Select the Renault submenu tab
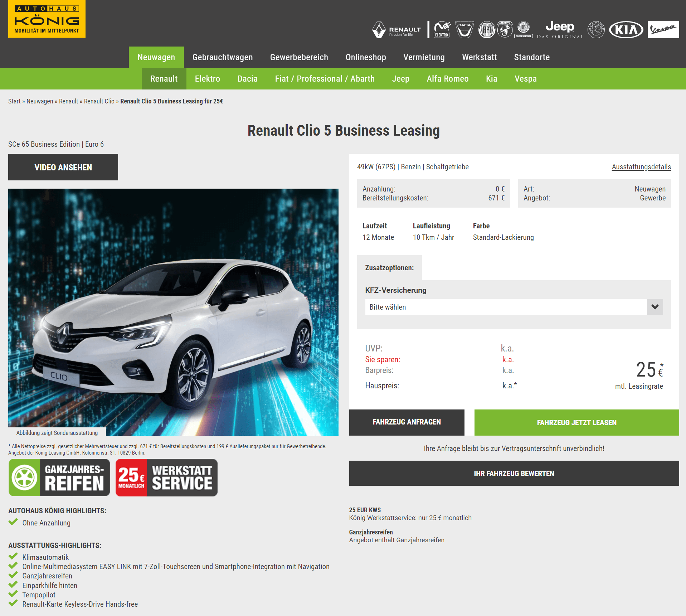The width and height of the screenshot is (686, 616). point(164,79)
